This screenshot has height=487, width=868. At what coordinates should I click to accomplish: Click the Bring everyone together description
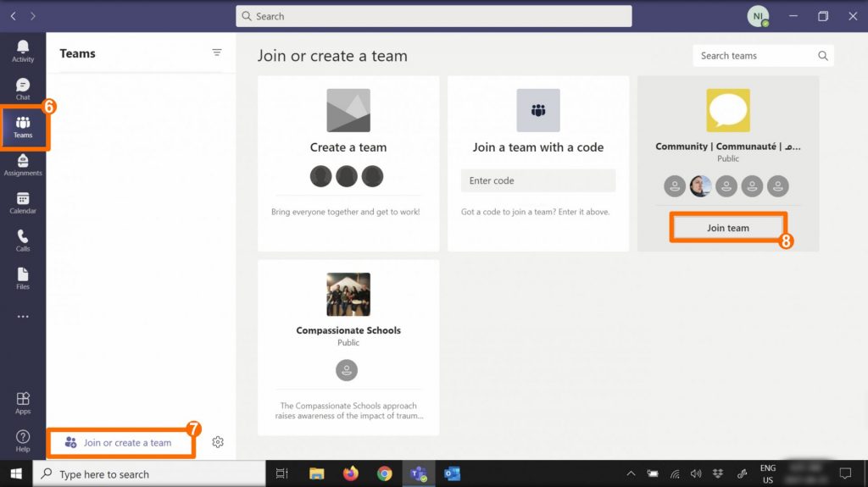(346, 212)
